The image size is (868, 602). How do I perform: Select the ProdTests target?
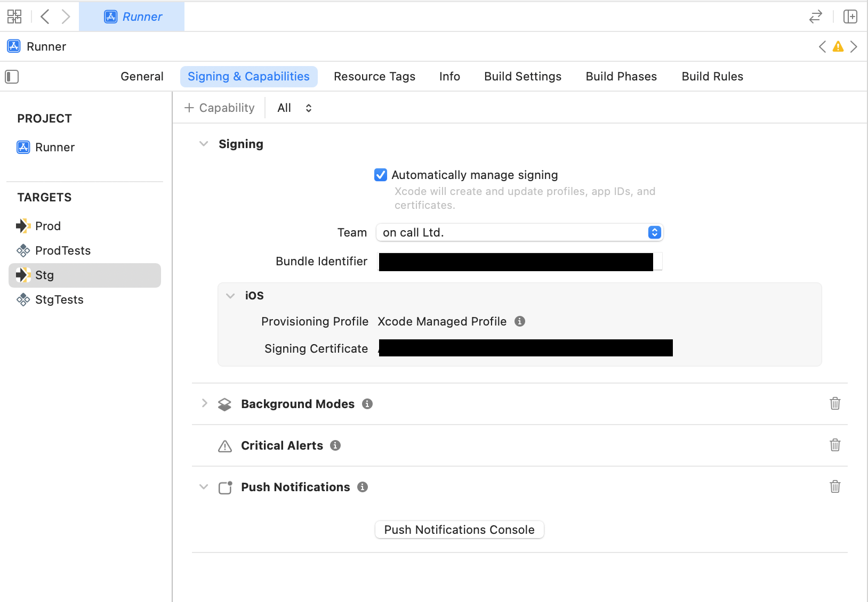(85, 250)
